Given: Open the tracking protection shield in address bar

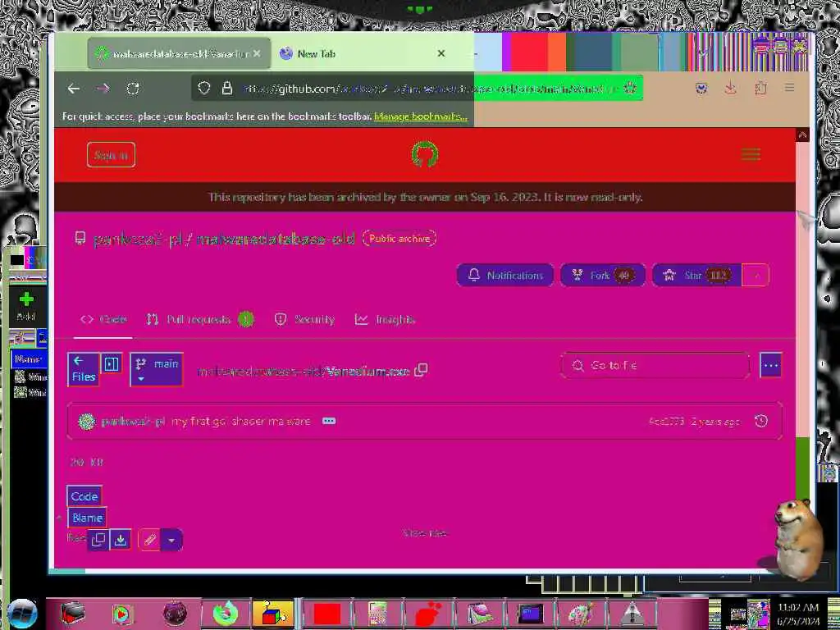Looking at the screenshot, I should pyautogui.click(x=204, y=88).
